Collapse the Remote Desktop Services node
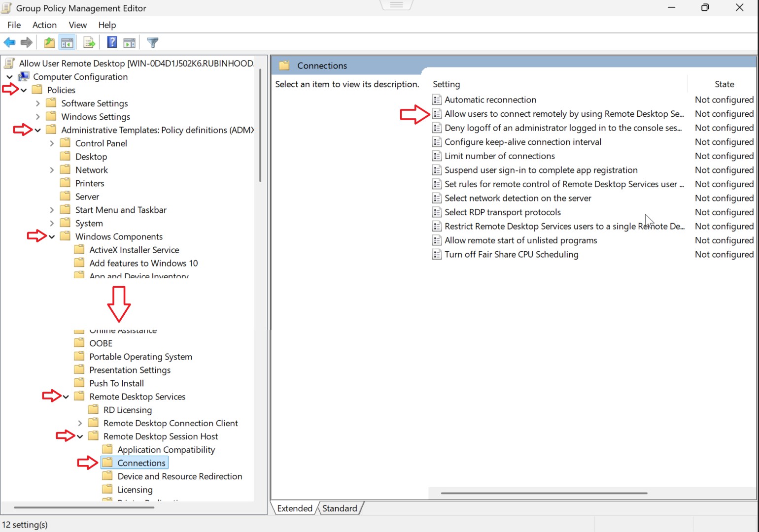Viewport: 759px width, 532px height. click(66, 397)
